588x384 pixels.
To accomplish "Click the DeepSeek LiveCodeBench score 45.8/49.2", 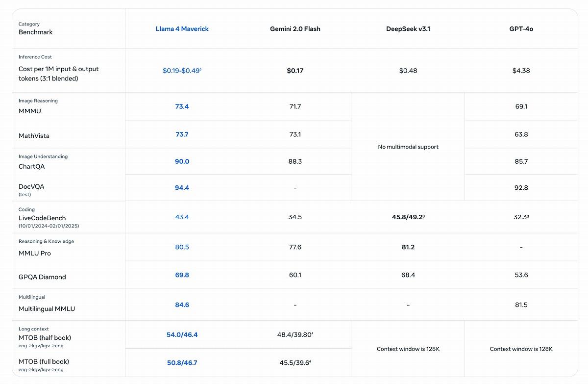I will [x=408, y=217].
